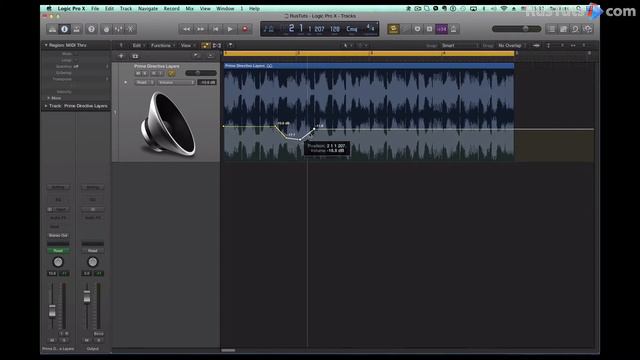Image resolution: width=640 pixels, height=360 pixels.
Task: Click the Bnce button on Output strip
Action: click(x=98, y=333)
